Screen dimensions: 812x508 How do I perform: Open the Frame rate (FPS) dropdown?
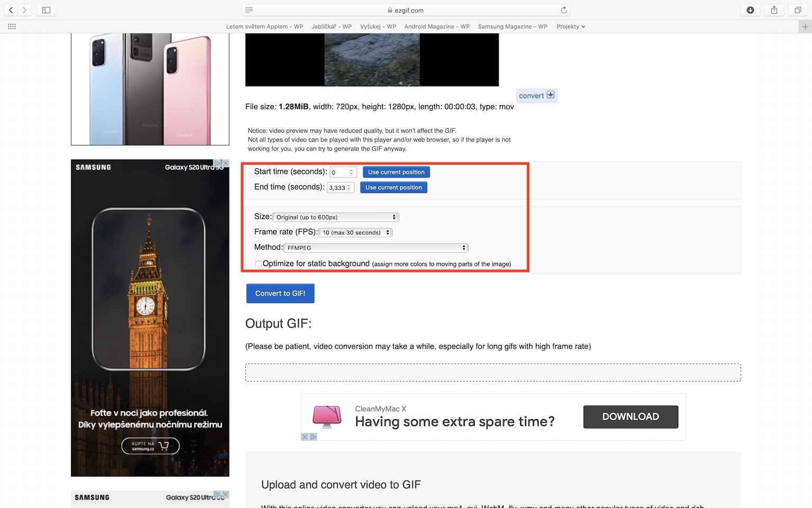(x=355, y=232)
